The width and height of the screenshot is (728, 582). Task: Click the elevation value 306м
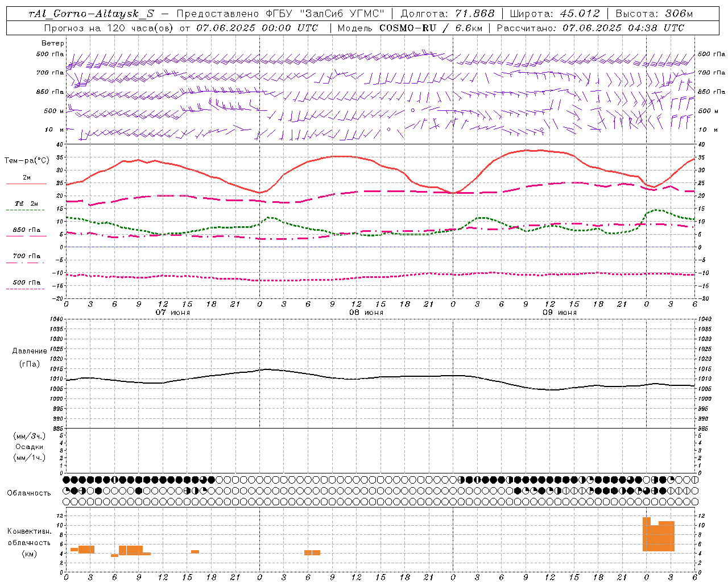(x=679, y=14)
